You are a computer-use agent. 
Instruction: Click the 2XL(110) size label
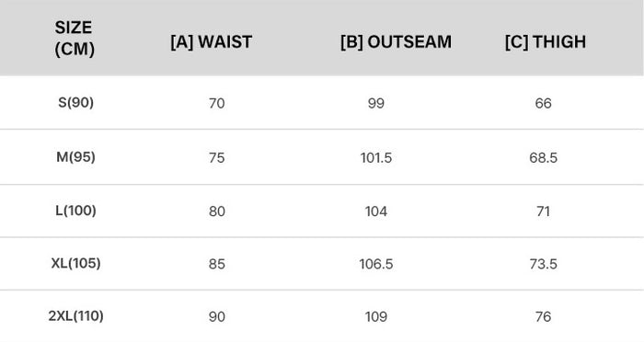point(76,315)
